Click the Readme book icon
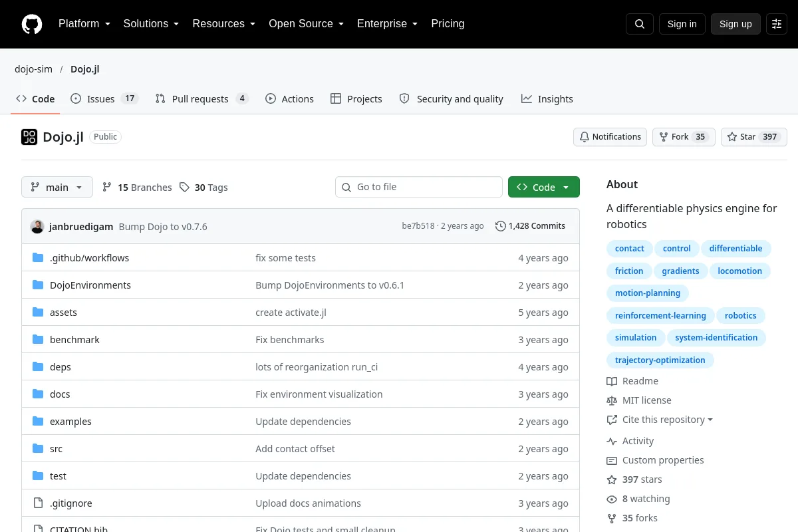Viewport: 798px width, 532px height. tap(612, 382)
